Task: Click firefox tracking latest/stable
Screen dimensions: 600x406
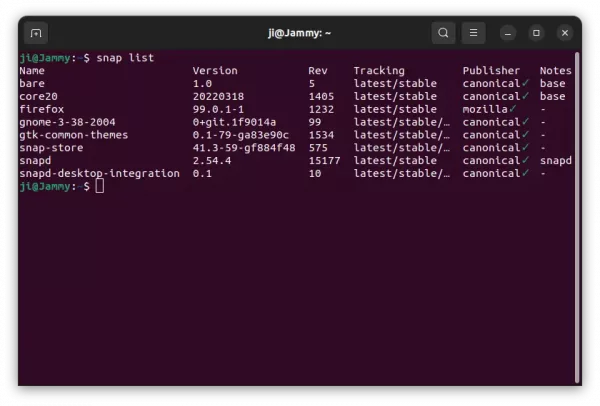Action: click(395, 109)
